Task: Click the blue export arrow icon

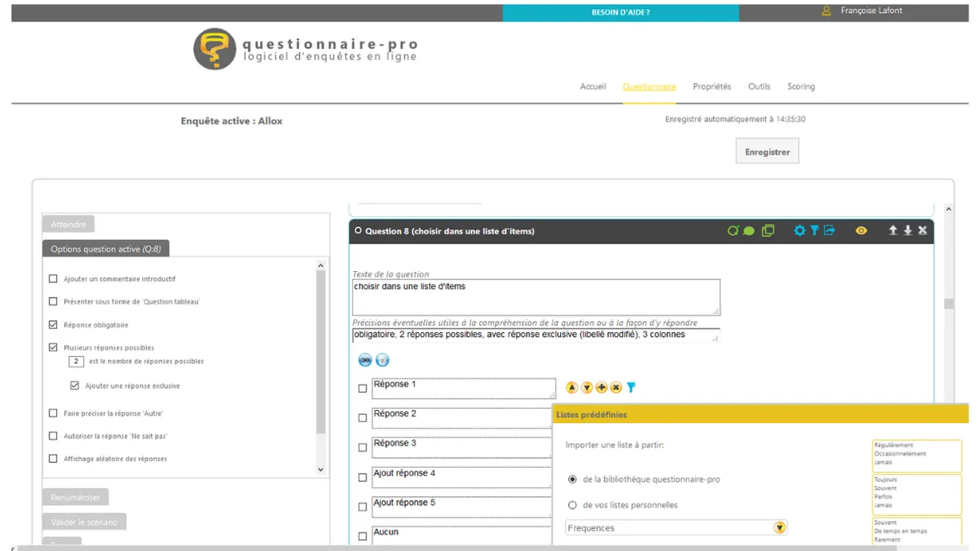Action: (830, 231)
